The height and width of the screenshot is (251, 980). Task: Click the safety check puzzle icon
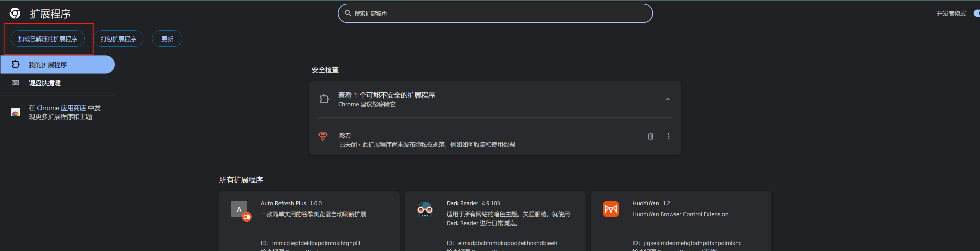click(x=324, y=99)
